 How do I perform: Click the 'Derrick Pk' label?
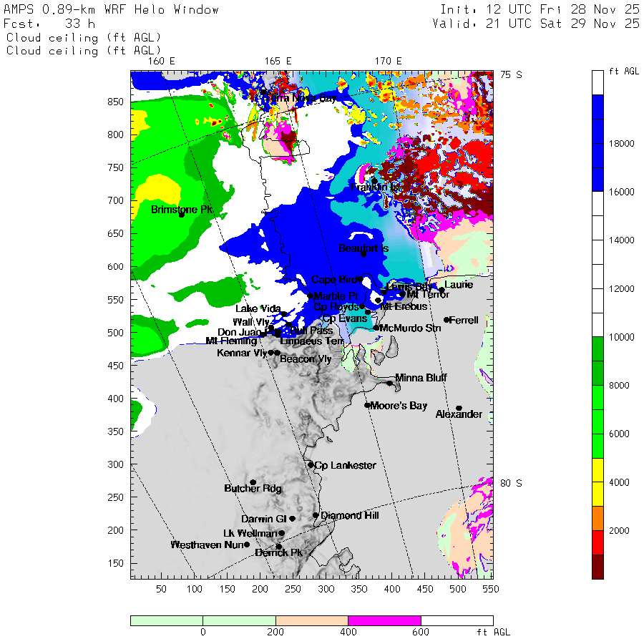point(278,553)
